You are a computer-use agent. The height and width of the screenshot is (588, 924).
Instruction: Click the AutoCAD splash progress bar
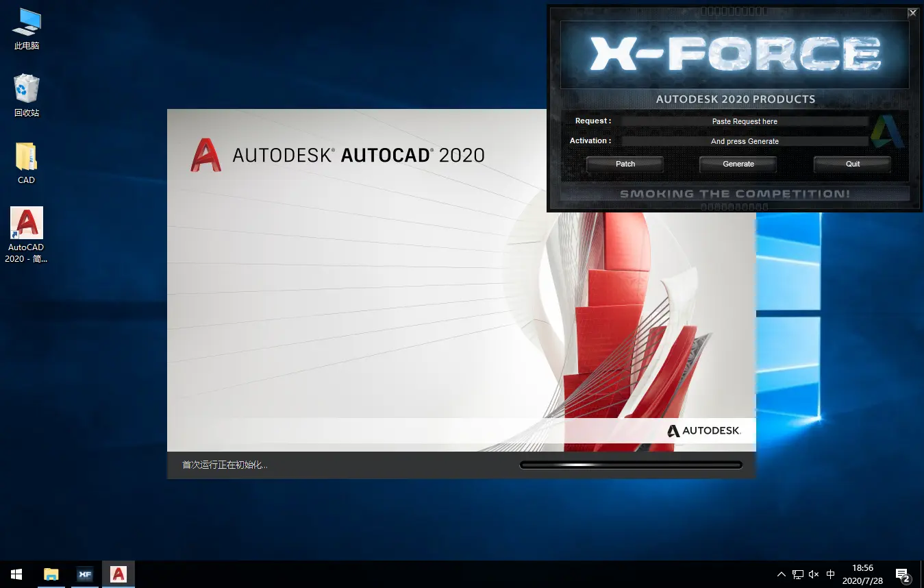pyautogui.click(x=631, y=465)
